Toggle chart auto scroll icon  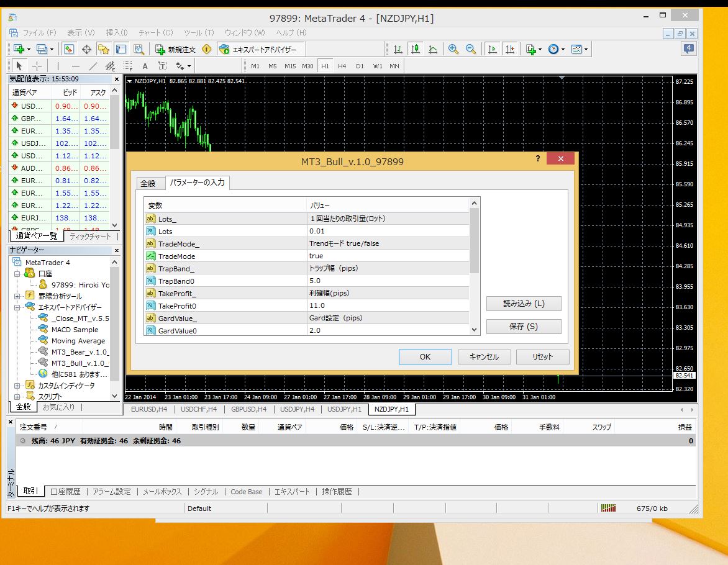[x=493, y=49]
